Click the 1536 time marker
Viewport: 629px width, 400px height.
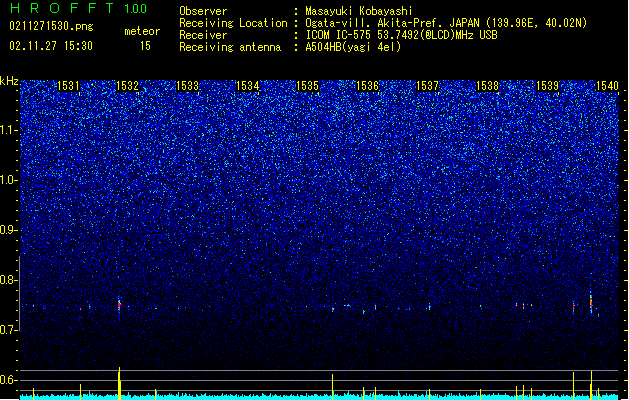[367, 85]
